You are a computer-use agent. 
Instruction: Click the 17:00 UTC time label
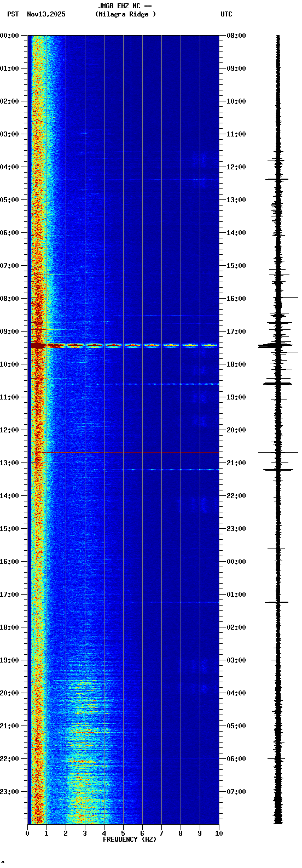[236, 332]
